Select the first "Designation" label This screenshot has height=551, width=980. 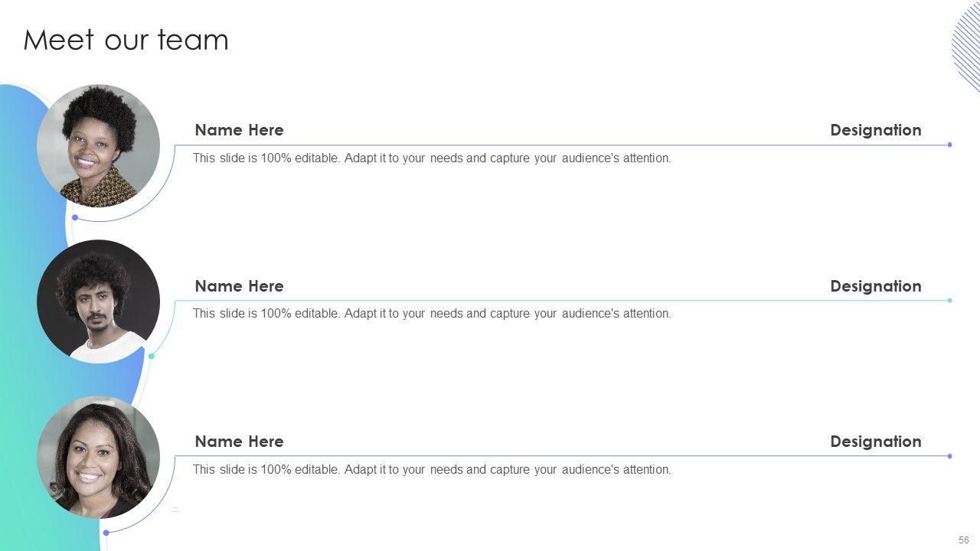[875, 130]
